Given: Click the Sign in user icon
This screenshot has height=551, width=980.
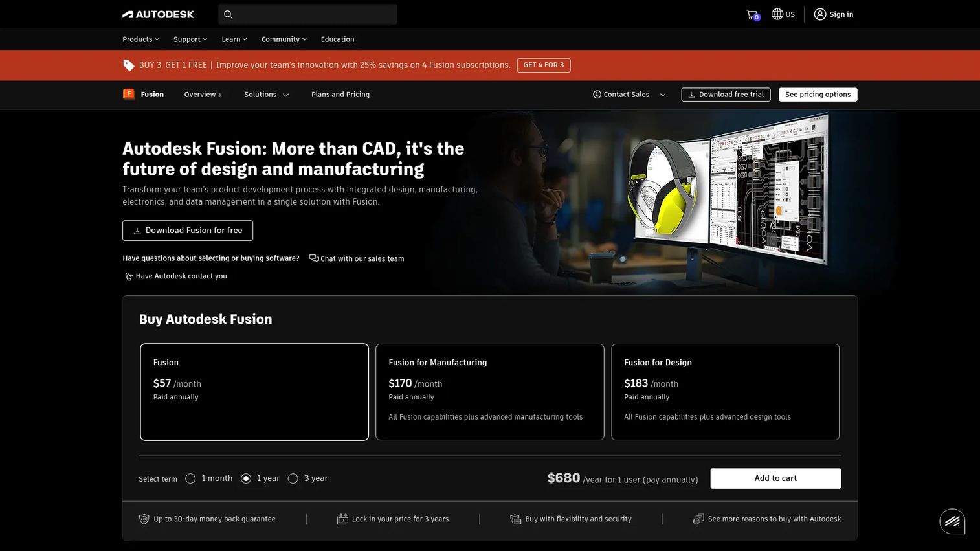Looking at the screenshot, I should 820,14.
